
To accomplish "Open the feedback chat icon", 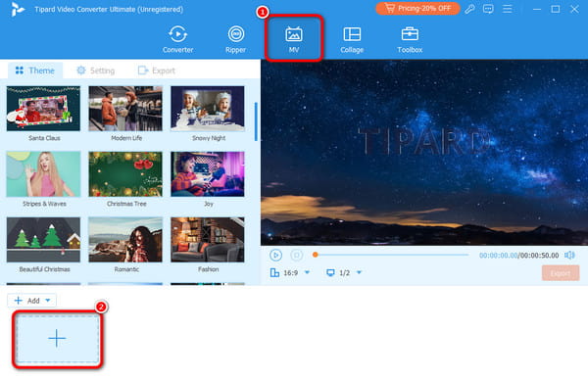I will [488, 9].
